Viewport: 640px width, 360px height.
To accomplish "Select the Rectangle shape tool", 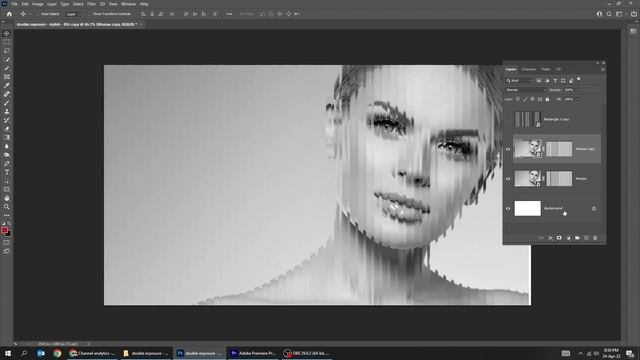I will point(7,189).
